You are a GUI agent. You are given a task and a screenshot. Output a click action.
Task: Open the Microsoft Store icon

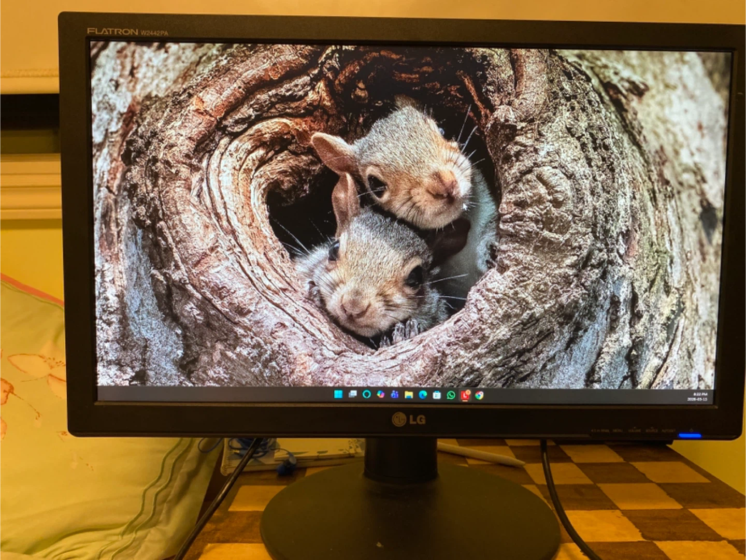(437, 395)
